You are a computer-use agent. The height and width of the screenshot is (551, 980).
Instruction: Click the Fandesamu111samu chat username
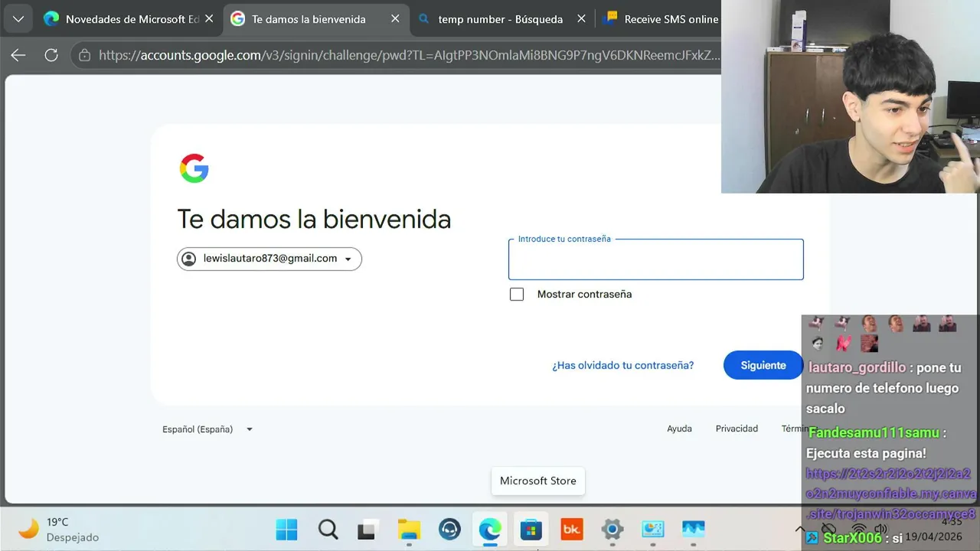point(874,433)
